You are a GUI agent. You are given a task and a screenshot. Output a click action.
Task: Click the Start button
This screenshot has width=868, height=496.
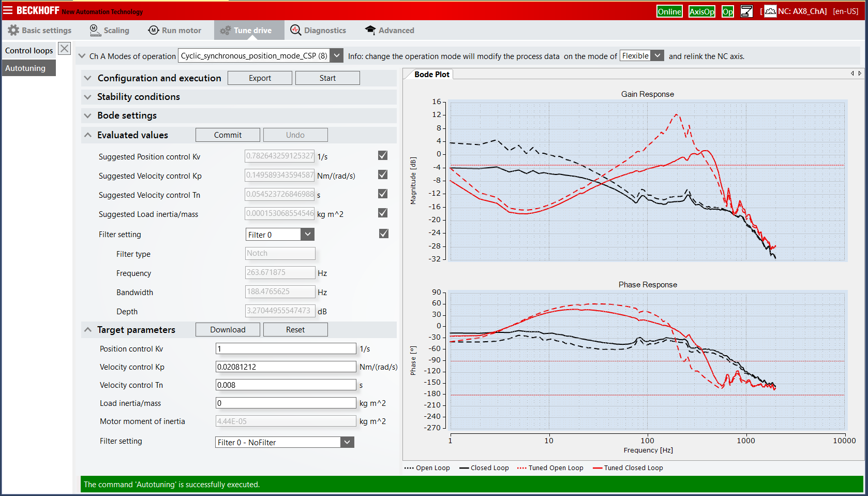tap(327, 78)
